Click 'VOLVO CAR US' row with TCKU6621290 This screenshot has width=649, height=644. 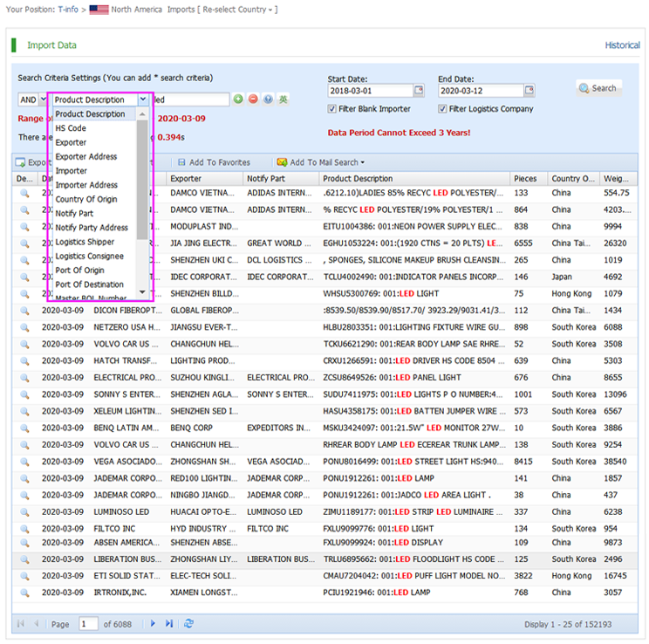(324, 344)
